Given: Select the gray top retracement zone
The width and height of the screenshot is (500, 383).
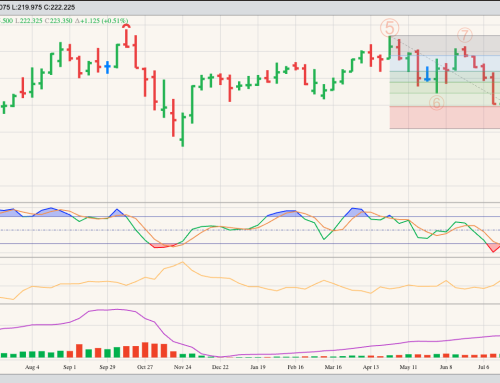Looking at the screenshot, I should click(445, 45).
